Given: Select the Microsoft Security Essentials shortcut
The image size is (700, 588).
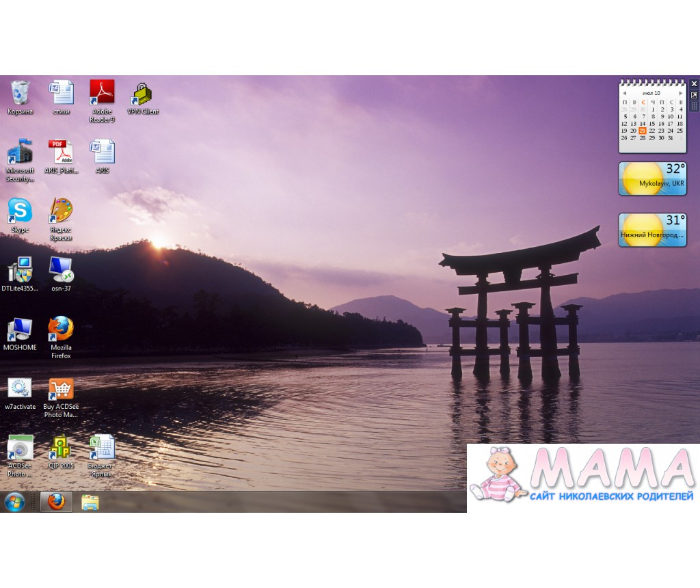Looking at the screenshot, I should (20, 152).
